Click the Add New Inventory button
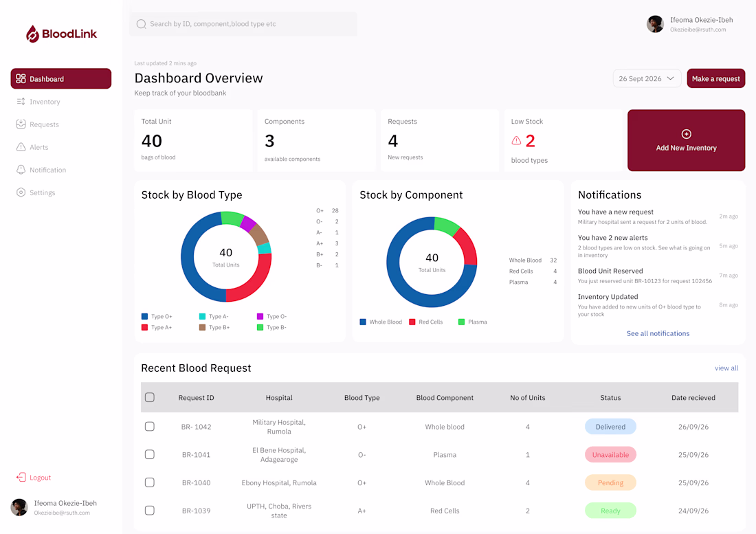The width and height of the screenshot is (756, 534). (686, 140)
